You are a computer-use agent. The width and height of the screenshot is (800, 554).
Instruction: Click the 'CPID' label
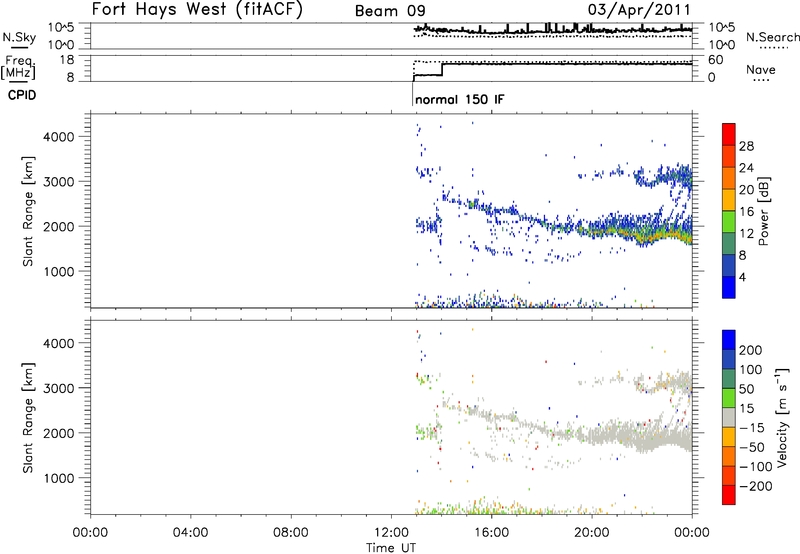tap(22, 95)
